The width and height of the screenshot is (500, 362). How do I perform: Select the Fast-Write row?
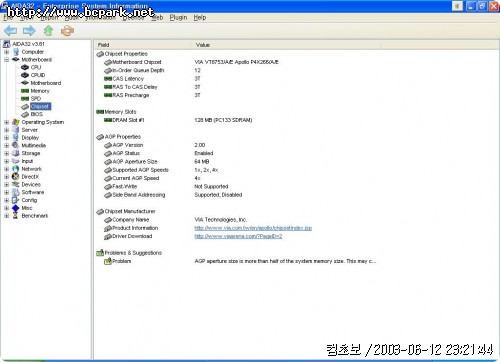(237, 186)
